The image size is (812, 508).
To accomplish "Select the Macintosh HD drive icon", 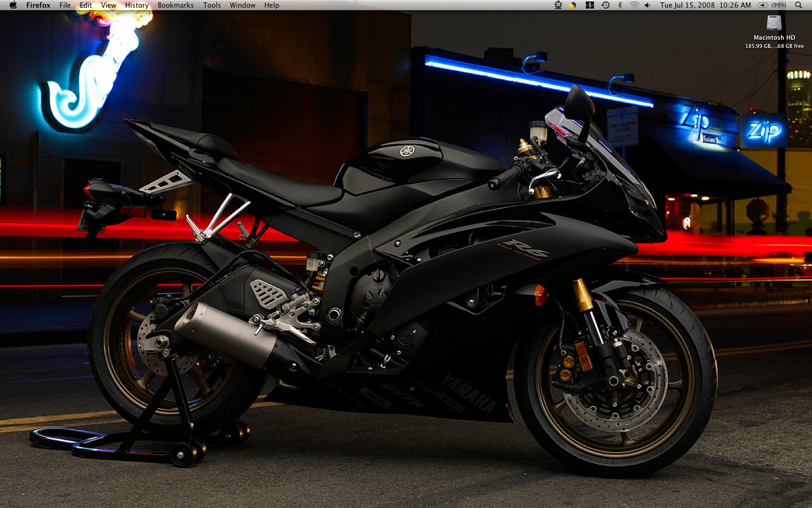I will [774, 23].
